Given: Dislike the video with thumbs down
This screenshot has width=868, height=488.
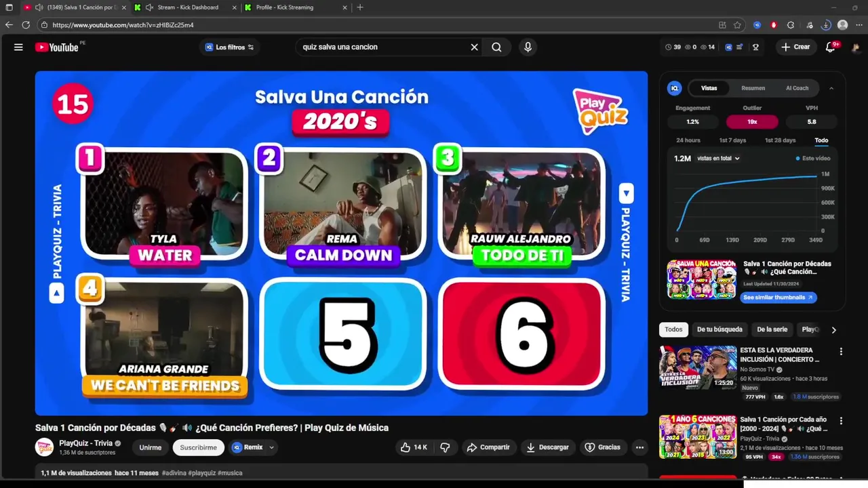Looking at the screenshot, I should [446, 447].
